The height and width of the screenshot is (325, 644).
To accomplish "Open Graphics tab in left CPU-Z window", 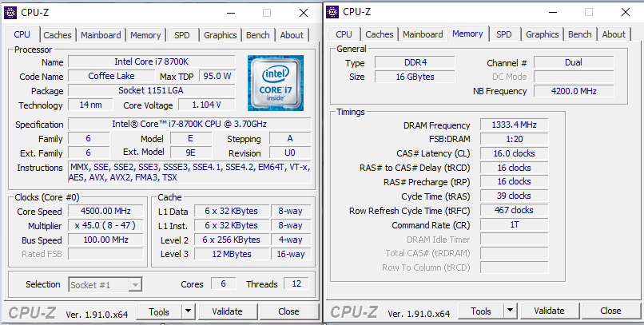I will 221,35.
